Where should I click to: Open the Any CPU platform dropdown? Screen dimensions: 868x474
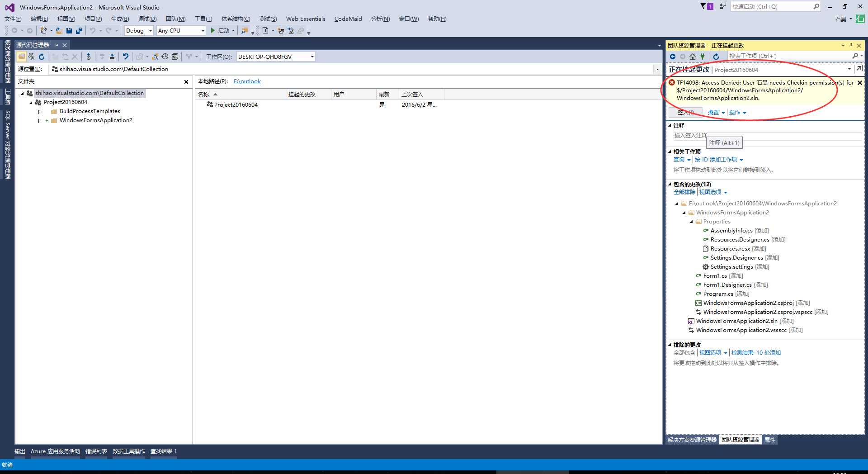pos(202,31)
